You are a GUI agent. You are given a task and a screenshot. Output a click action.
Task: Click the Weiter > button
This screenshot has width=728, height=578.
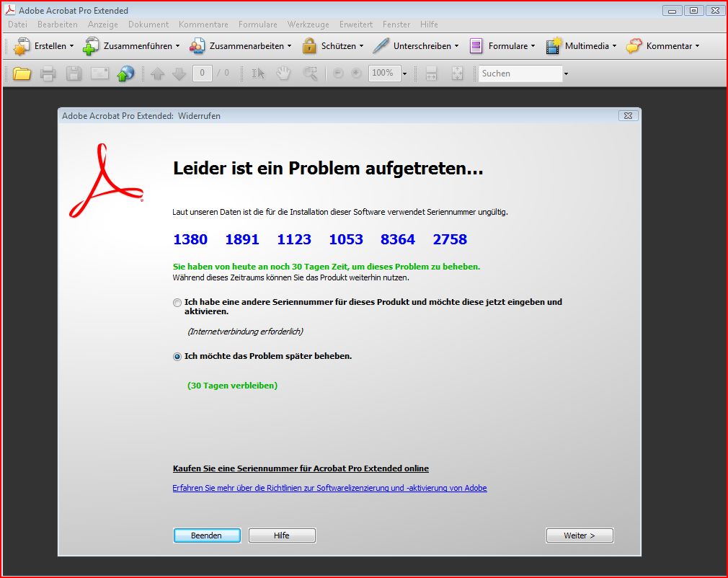coord(580,535)
